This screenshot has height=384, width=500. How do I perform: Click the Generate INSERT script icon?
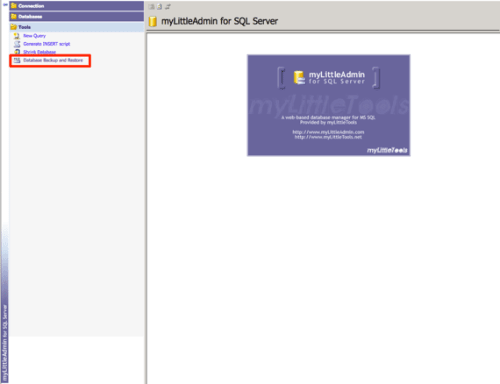(x=17, y=44)
